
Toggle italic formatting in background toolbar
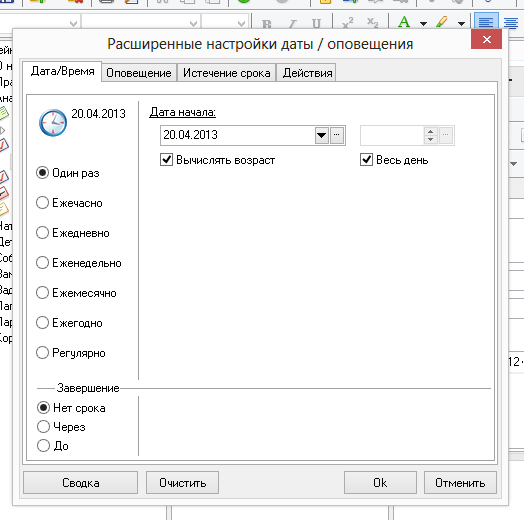(292, 24)
